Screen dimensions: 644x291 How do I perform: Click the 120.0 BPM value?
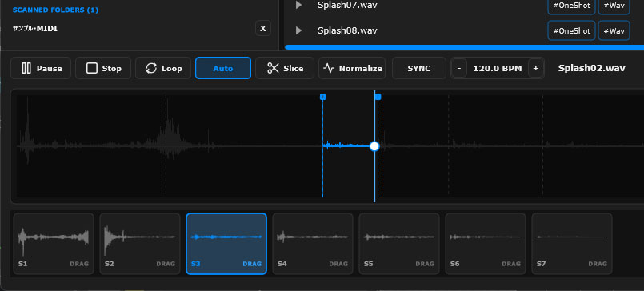[x=498, y=68]
